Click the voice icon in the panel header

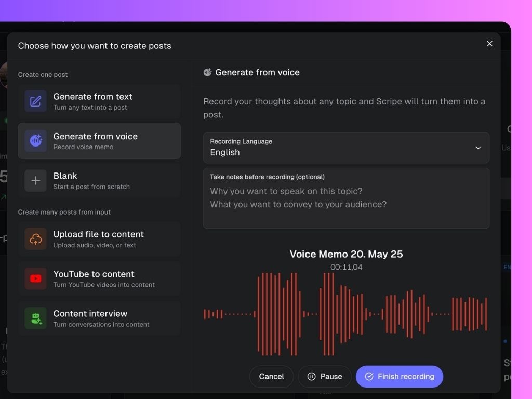coord(207,72)
